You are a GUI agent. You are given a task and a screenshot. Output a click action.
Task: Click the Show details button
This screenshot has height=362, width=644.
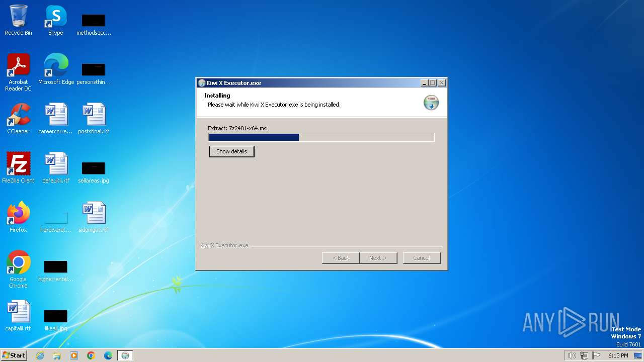232,151
